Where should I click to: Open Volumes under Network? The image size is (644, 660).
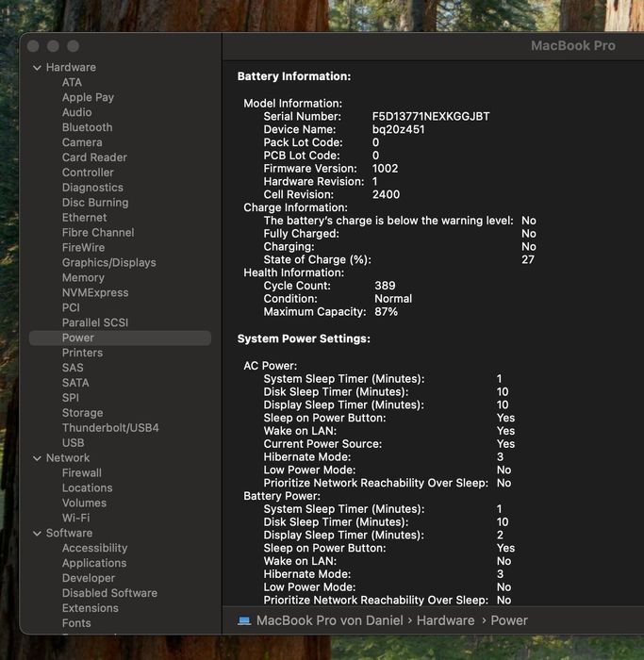84,503
